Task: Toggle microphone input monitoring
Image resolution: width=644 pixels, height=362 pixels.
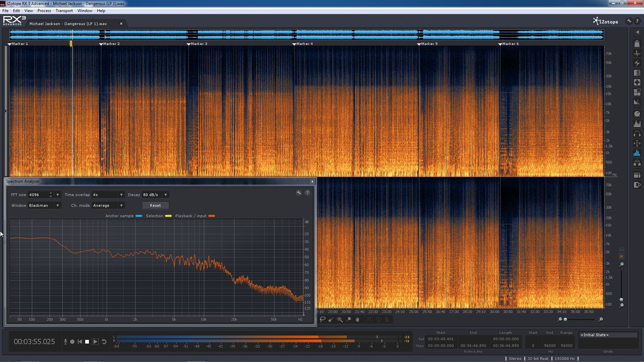Action: pos(65,342)
